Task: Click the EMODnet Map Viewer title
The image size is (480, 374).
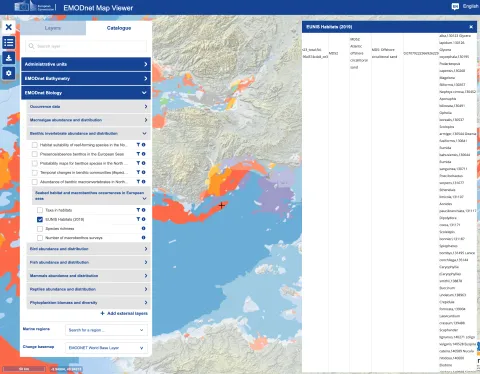Action: (x=98, y=8)
